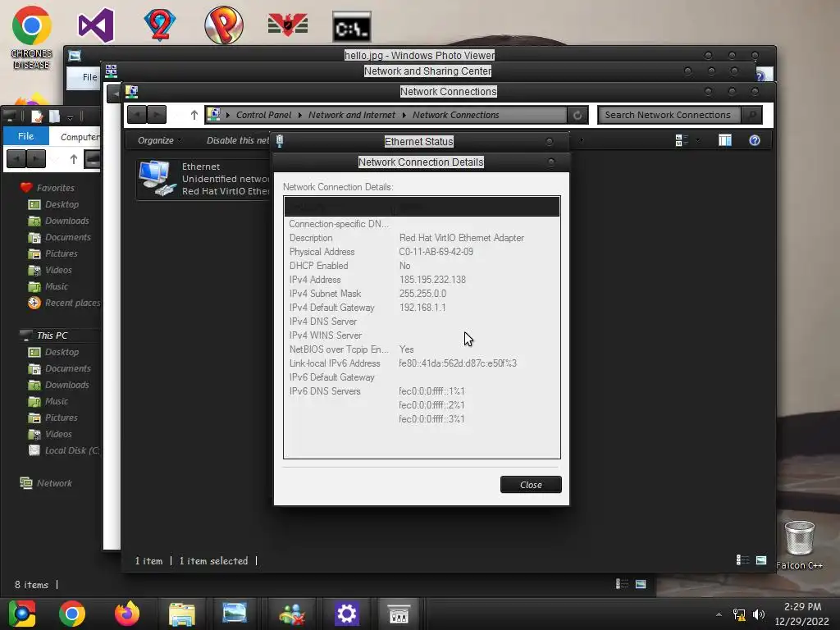Open the Chrome desktop shortcut
Screen dimensions: 840x630
(32, 38)
